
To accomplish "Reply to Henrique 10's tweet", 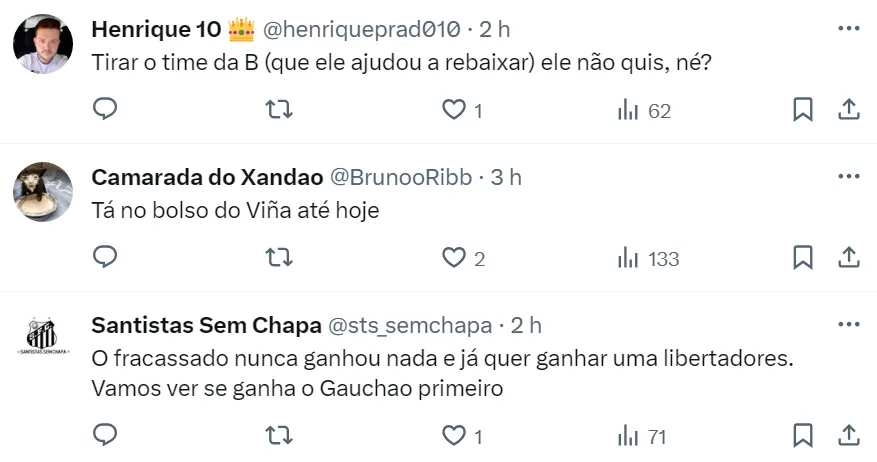I will [105, 110].
